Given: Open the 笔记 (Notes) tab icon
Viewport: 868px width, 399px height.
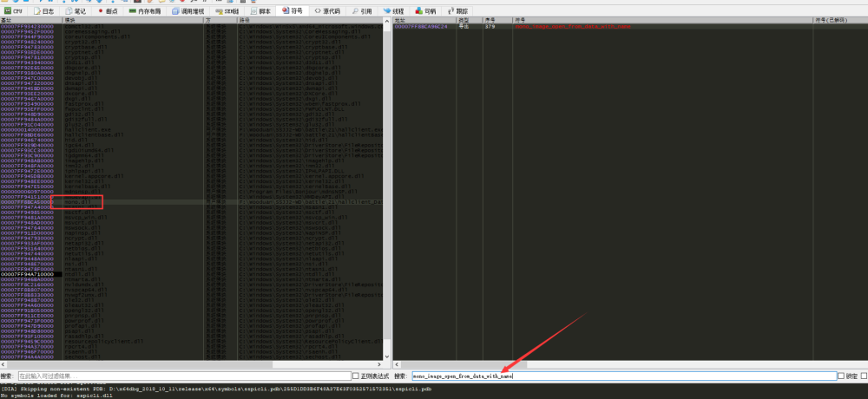Looking at the screenshot, I should pos(76,11).
